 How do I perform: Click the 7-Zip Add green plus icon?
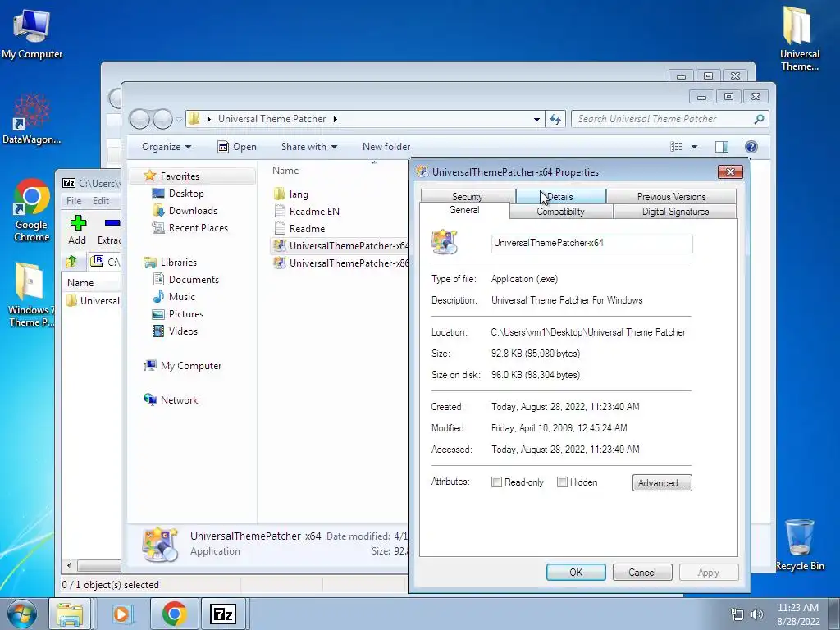78,223
